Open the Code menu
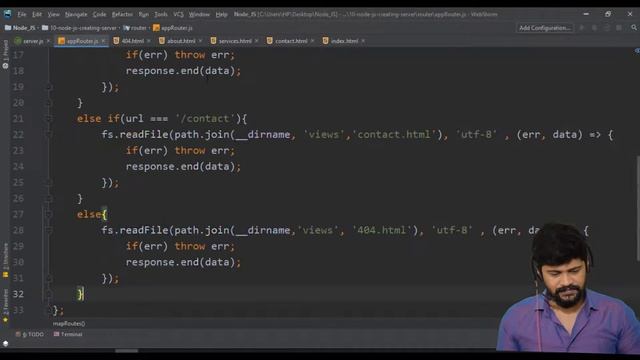Screen dimensions: 640x360 (x=99, y=14)
